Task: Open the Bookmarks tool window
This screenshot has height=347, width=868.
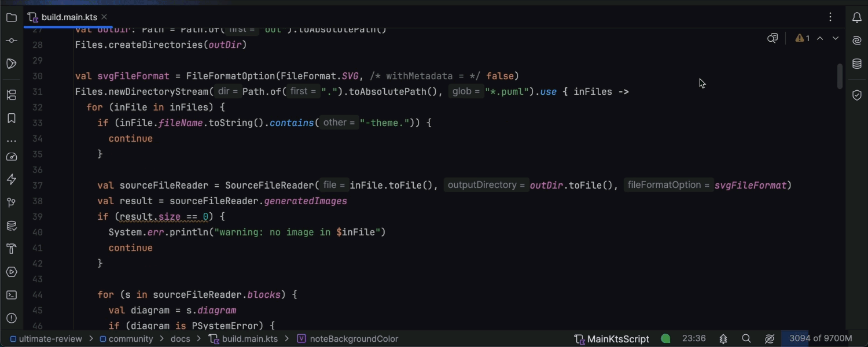Action: point(12,118)
